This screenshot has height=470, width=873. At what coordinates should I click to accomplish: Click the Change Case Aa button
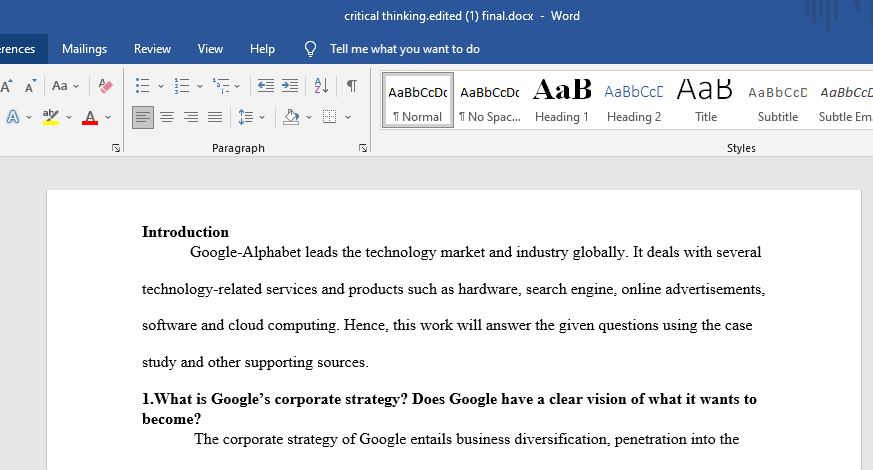60,86
